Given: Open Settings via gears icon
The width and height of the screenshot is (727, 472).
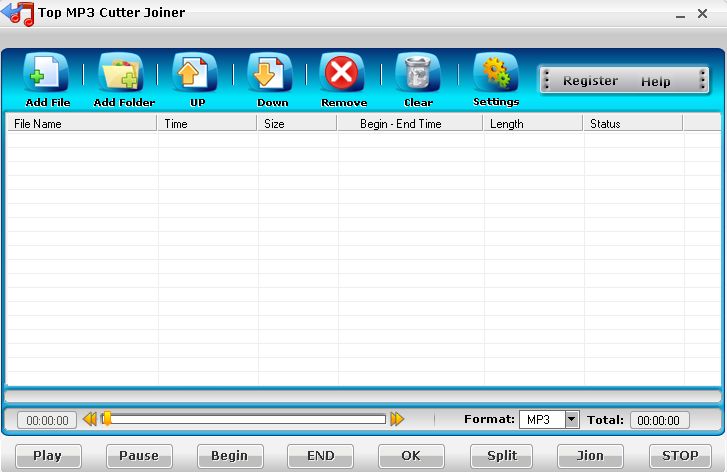Looking at the screenshot, I should pos(496,73).
